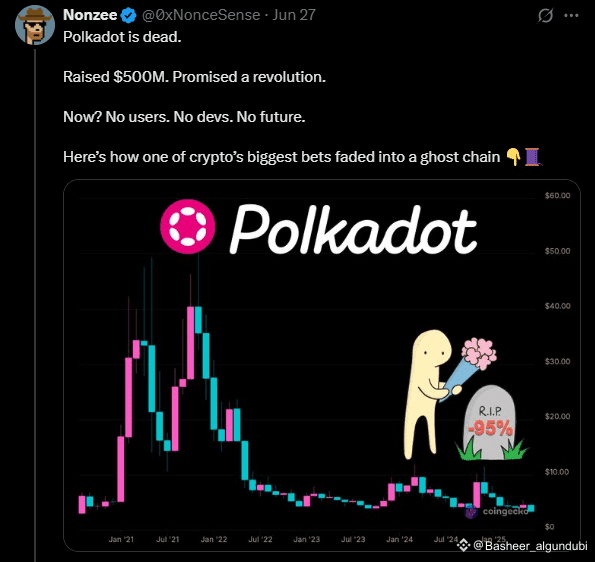
Task: Click the pointing-down hand emoji
Action: click(x=514, y=157)
